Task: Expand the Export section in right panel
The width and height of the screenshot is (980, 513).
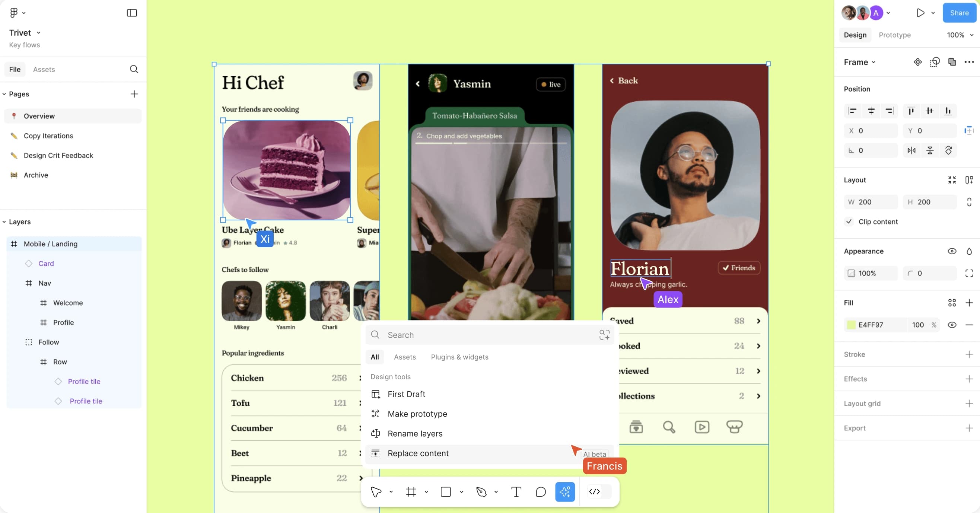Action: (970, 427)
